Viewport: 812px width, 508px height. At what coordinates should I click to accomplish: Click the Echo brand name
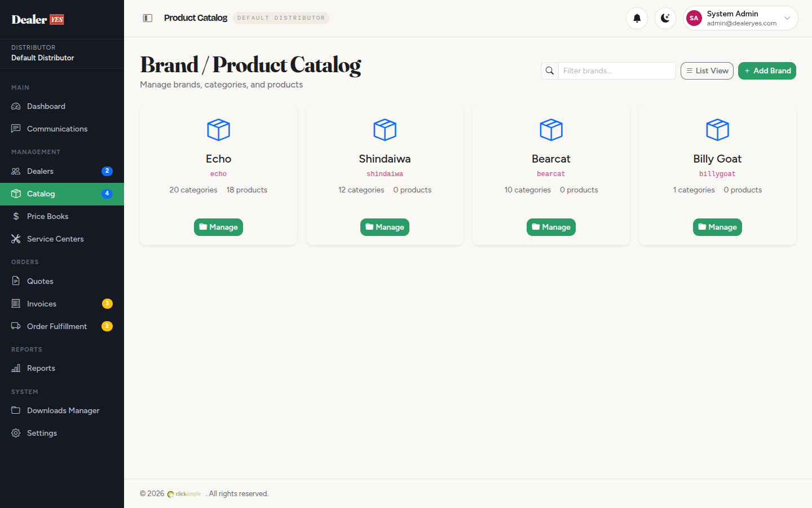(x=219, y=159)
